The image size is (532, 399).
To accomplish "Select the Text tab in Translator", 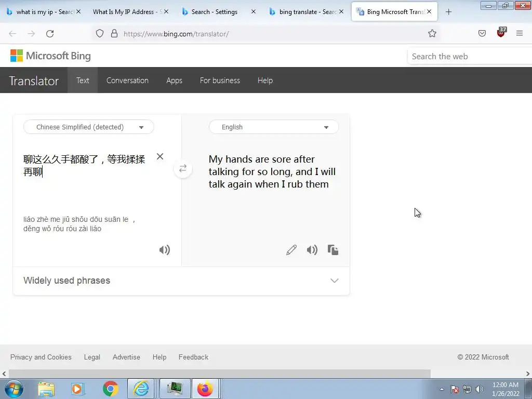I will point(83,81).
